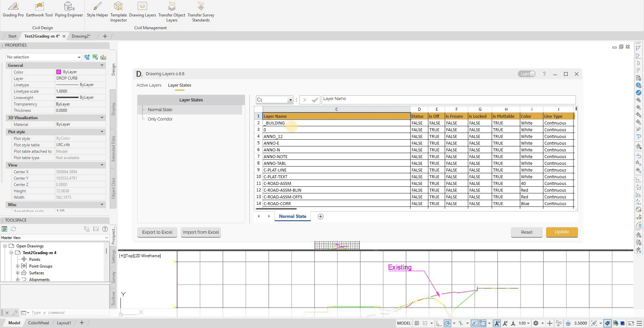Open the ByLayer color swatch in Properties
The height and width of the screenshot is (328, 644).
click(59, 72)
